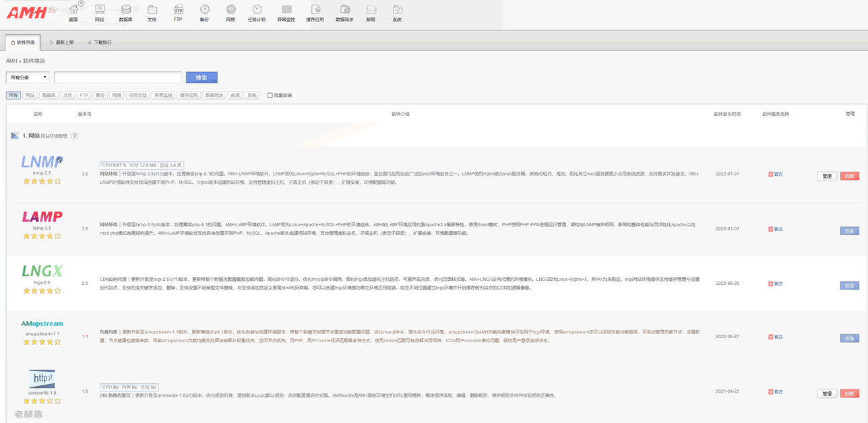Open the 数据同步 icon in the top navigation bar

[x=344, y=12]
